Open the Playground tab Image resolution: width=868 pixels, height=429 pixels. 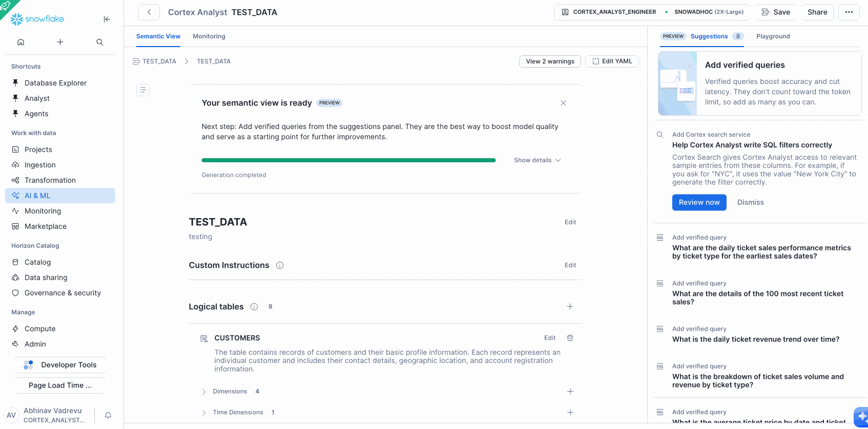tap(773, 36)
